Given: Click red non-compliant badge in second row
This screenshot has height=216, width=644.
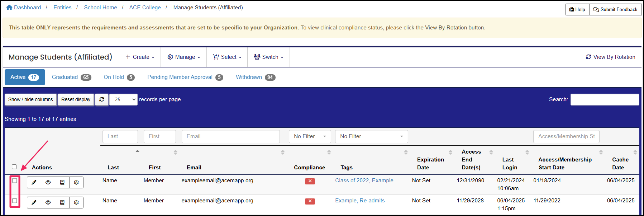Looking at the screenshot, I should (x=310, y=201).
